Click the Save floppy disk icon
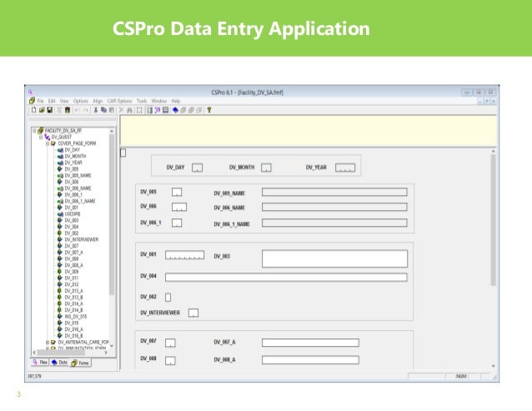This screenshot has height=411, width=532. click(49, 110)
